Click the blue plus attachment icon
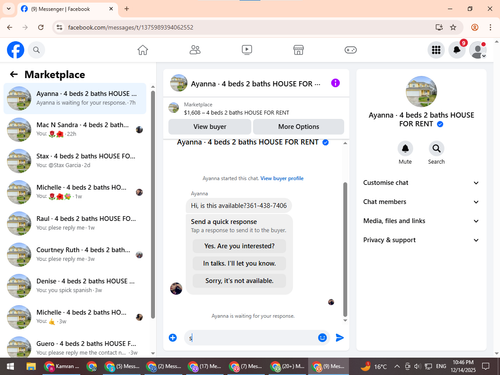 (173, 338)
